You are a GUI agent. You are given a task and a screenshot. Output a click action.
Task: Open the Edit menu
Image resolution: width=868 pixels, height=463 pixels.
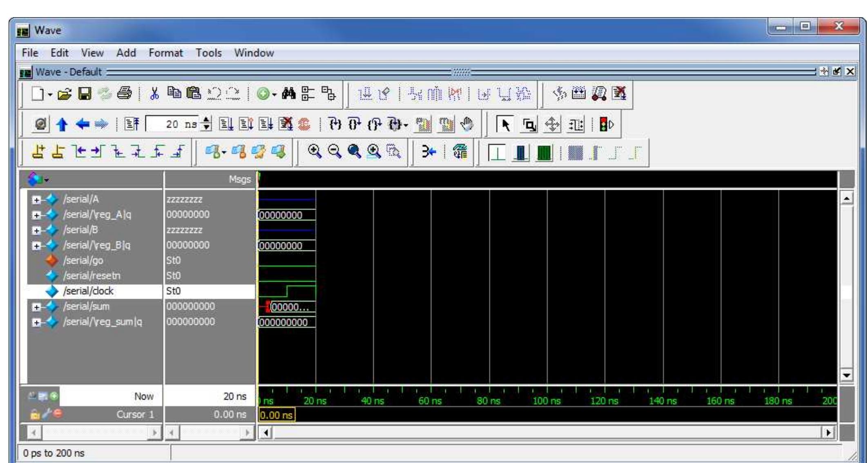pyautogui.click(x=60, y=53)
